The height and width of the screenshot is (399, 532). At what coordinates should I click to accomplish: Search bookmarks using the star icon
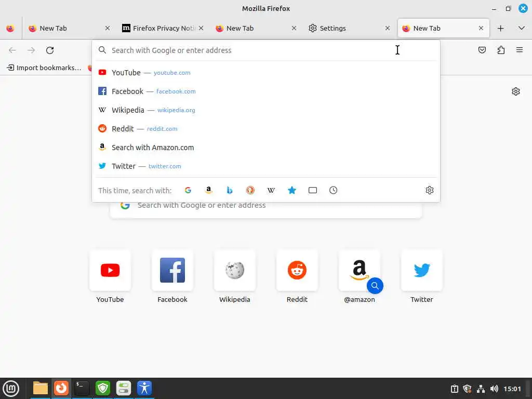292,190
